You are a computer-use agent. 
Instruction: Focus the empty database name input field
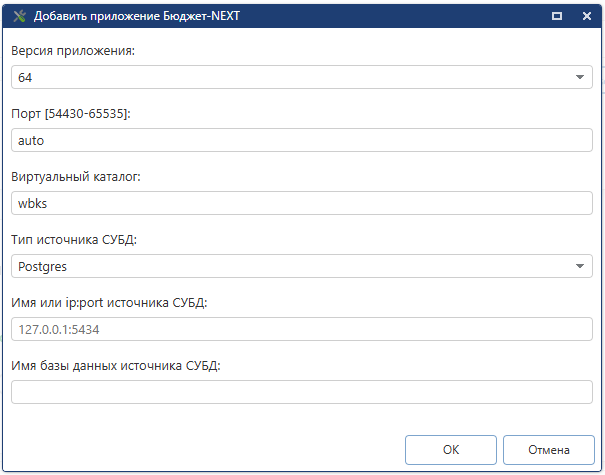tap(302, 392)
